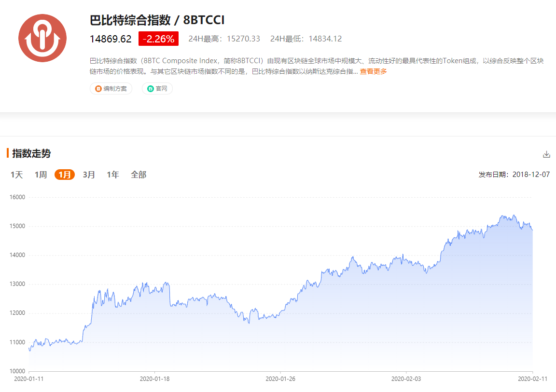This screenshot has height=392, width=556.
Task: Click the current index value 14869.62
Action: pos(111,39)
